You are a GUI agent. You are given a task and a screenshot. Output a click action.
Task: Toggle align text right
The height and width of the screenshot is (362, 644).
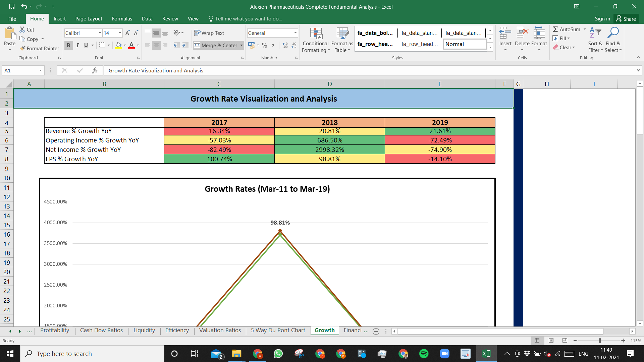click(x=165, y=45)
